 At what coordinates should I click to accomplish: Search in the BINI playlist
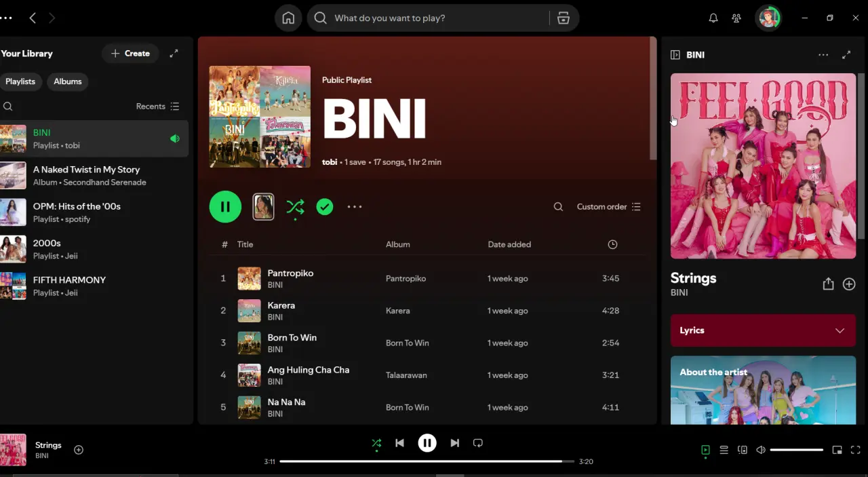tap(558, 207)
